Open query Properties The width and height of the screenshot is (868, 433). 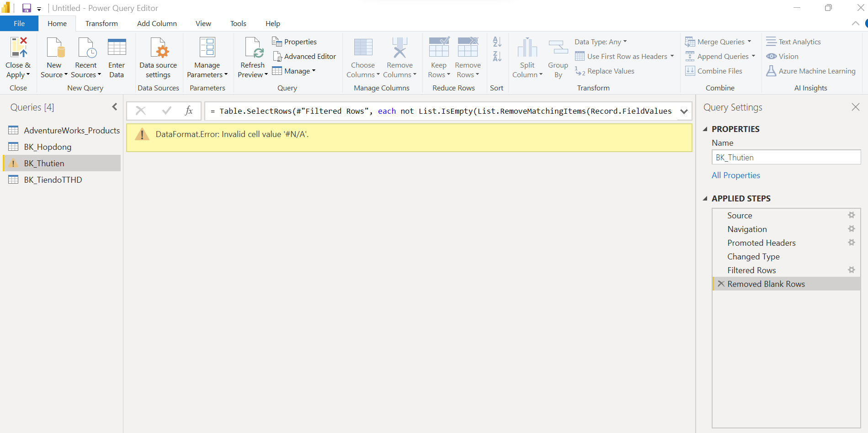(294, 42)
